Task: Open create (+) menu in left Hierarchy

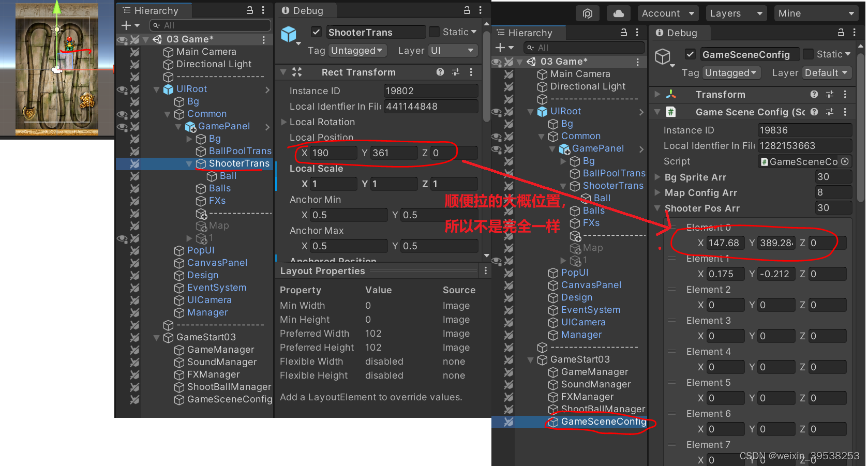Action: (x=130, y=25)
